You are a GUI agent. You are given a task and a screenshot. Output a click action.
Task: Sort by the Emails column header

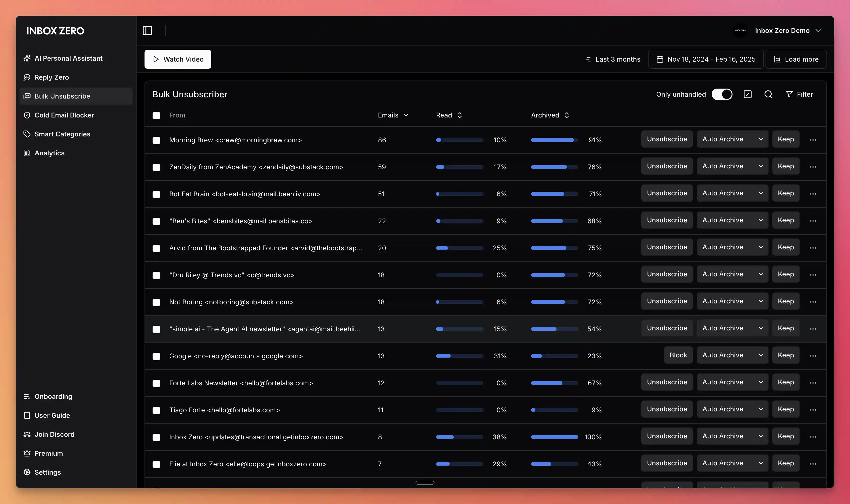(393, 115)
